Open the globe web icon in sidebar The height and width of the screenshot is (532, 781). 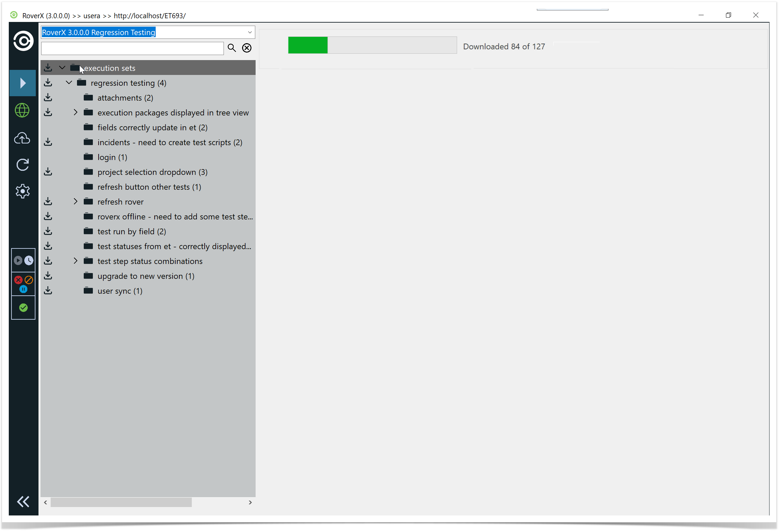22,110
